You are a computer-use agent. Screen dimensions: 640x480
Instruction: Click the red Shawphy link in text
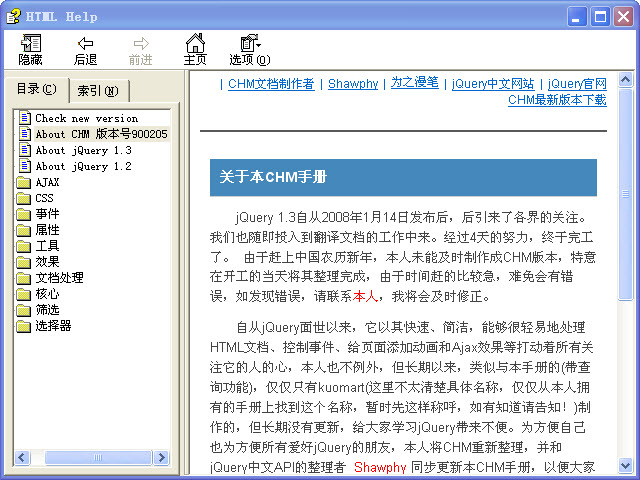380,467
